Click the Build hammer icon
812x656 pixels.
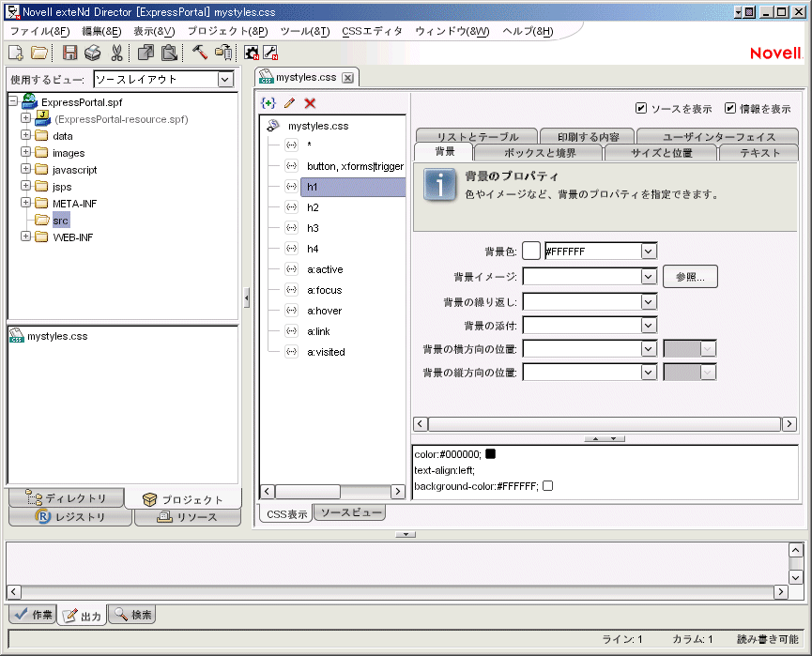coord(199,53)
